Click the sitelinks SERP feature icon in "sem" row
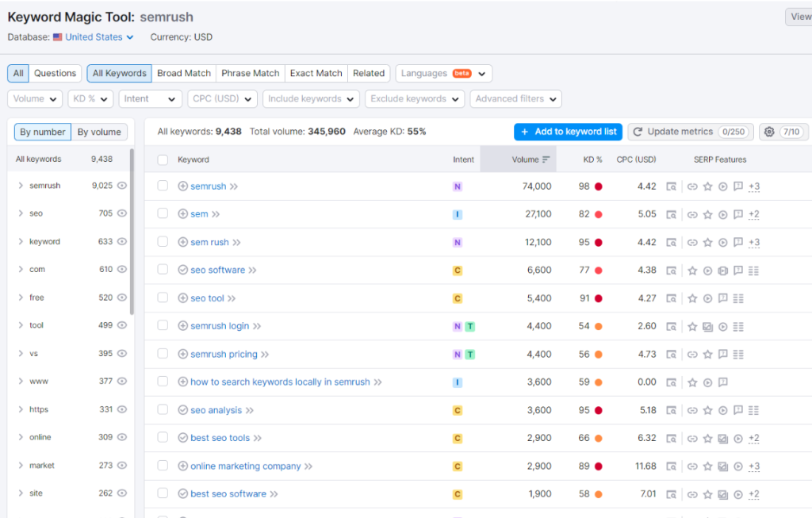 pyautogui.click(x=692, y=214)
